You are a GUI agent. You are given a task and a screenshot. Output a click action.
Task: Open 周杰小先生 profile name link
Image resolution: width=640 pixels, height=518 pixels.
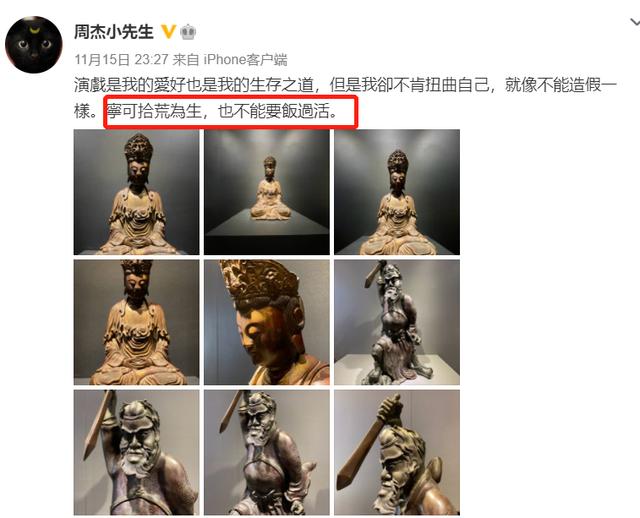(113, 32)
